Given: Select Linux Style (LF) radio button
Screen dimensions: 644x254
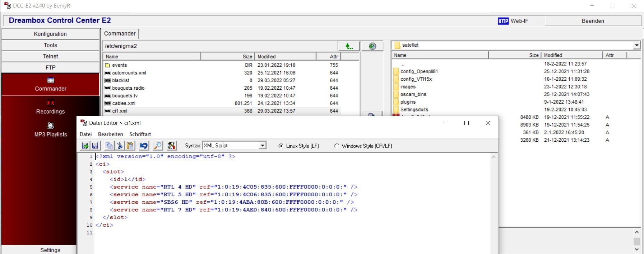Looking at the screenshot, I should click(x=281, y=146).
